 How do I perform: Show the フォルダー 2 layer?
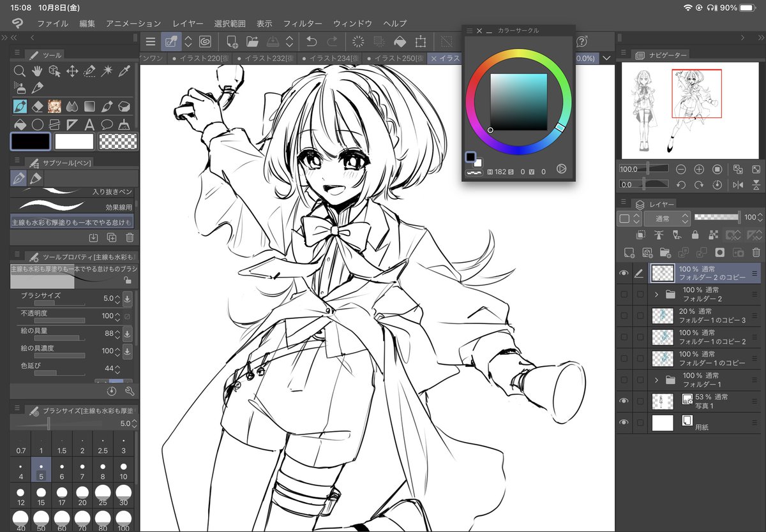coord(624,295)
